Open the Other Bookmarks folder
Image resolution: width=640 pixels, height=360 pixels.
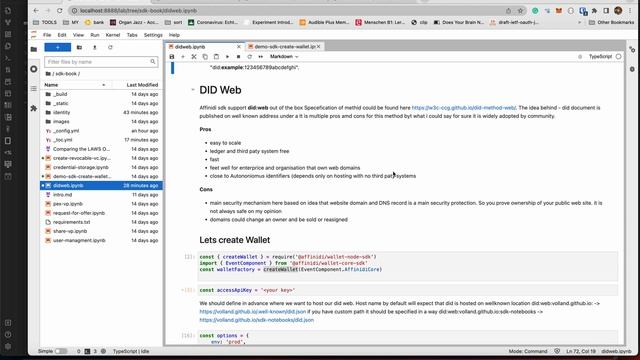[611, 22]
